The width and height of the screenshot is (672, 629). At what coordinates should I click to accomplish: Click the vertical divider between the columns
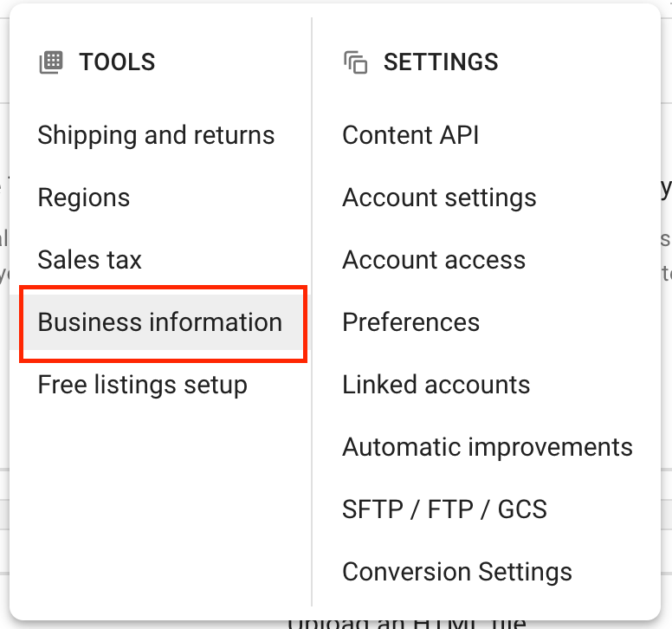[312, 312]
